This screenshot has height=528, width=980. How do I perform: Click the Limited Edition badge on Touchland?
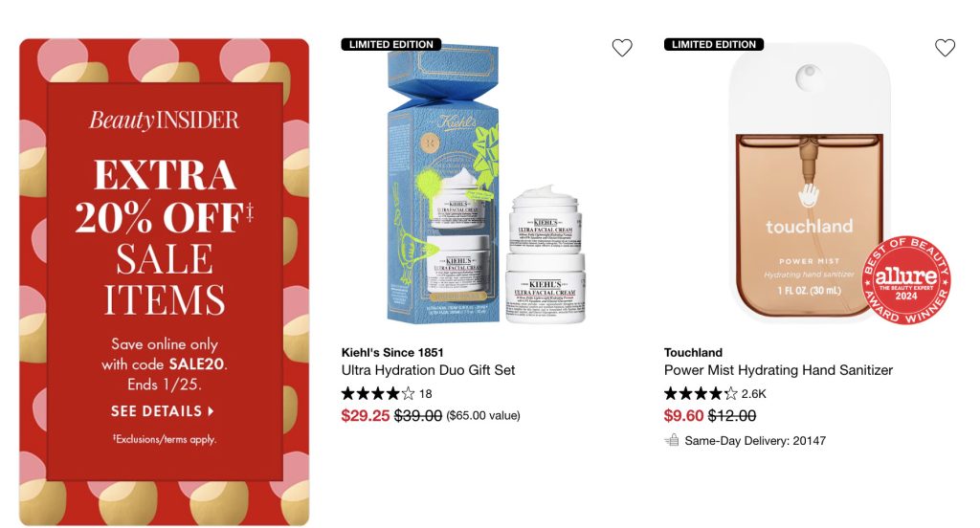pos(714,44)
